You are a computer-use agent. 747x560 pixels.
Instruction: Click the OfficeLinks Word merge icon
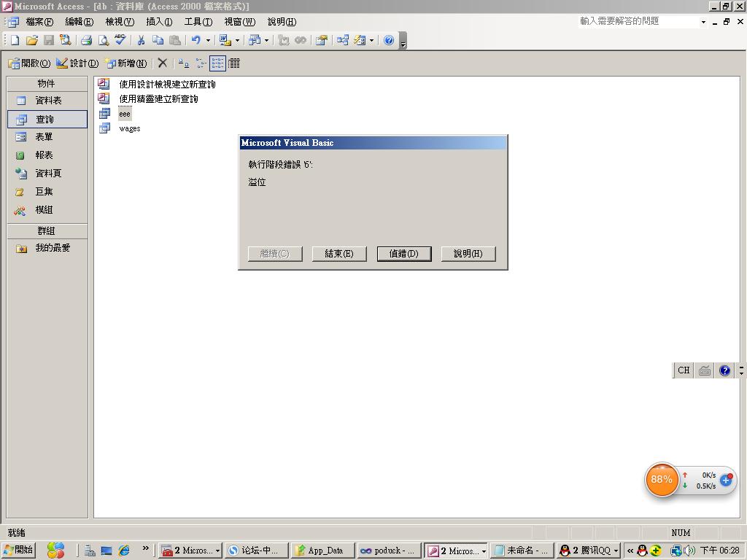click(225, 41)
